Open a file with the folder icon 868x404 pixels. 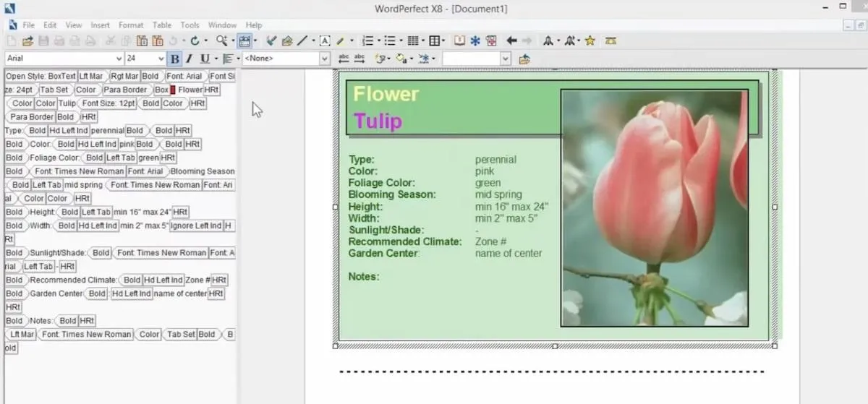[28, 41]
